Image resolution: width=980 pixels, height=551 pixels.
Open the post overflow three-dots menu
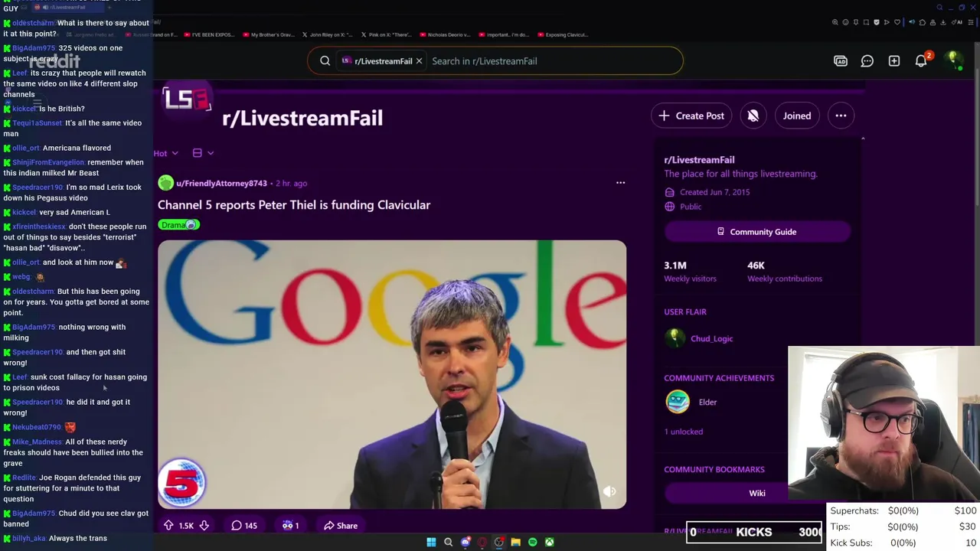[x=620, y=183]
